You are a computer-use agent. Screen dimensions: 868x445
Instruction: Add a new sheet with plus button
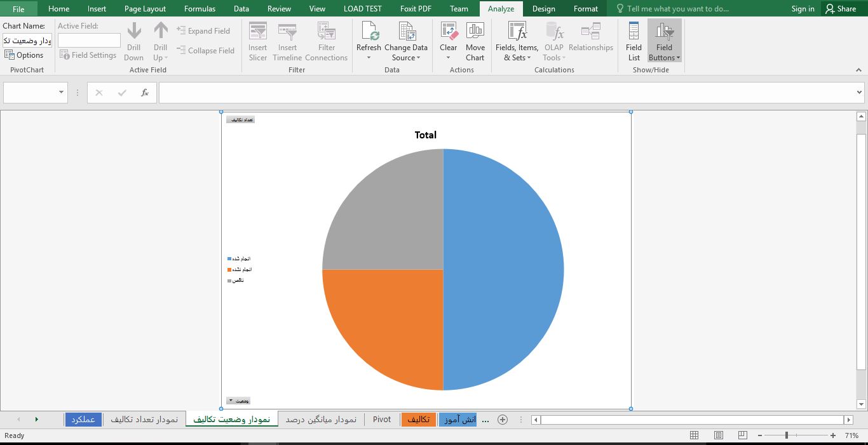[x=503, y=420]
